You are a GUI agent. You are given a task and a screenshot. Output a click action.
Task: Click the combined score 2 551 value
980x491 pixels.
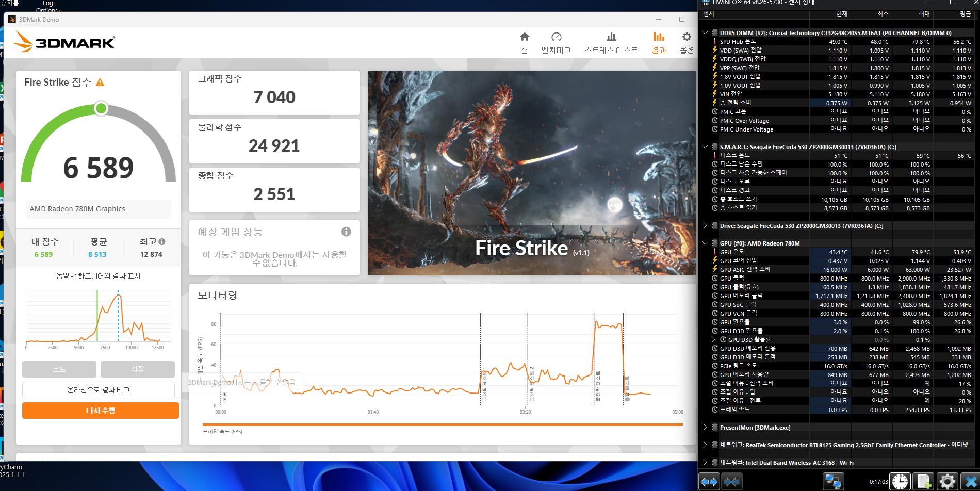coord(274,194)
